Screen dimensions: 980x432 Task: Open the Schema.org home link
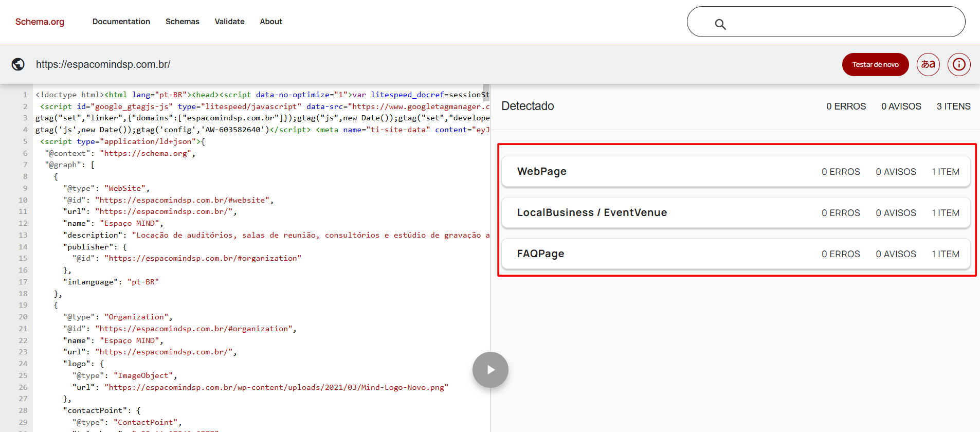coord(40,22)
